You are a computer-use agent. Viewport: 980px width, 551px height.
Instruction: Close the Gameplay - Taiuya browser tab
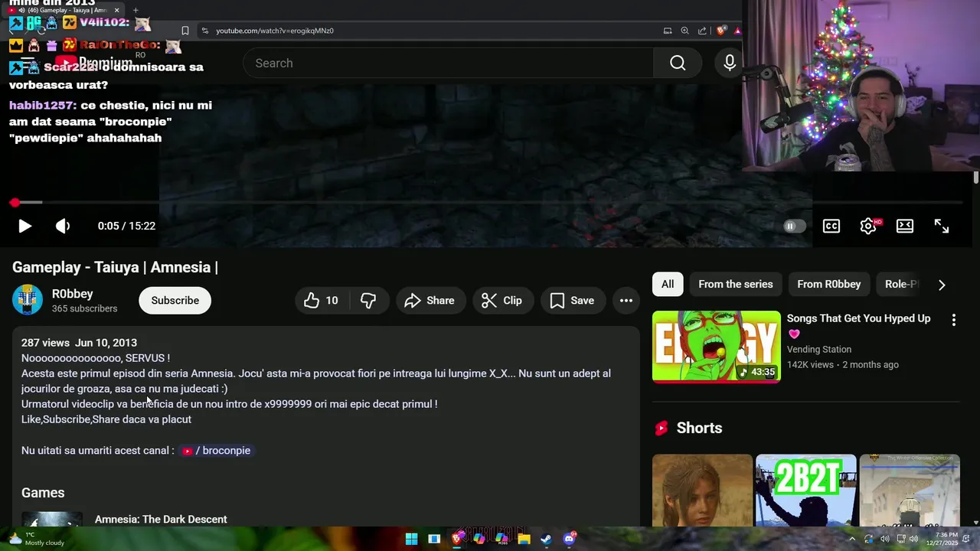coord(116,11)
